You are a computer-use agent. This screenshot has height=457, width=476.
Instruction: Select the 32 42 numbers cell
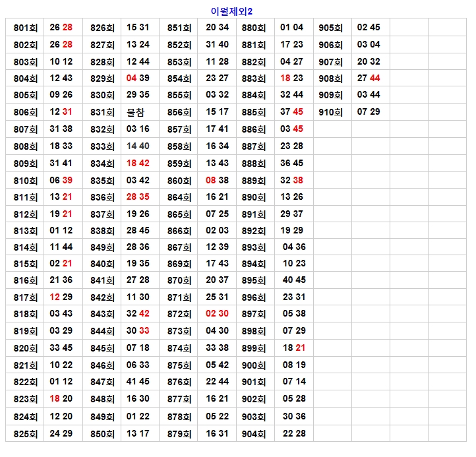[138, 314]
